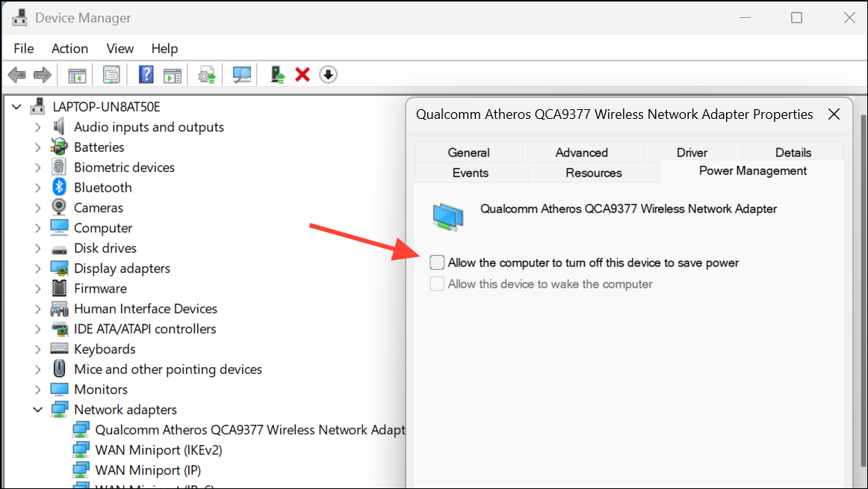This screenshot has width=868, height=489.
Task: Click Show/Hide Console Tree toolbar icon
Action: [x=77, y=75]
